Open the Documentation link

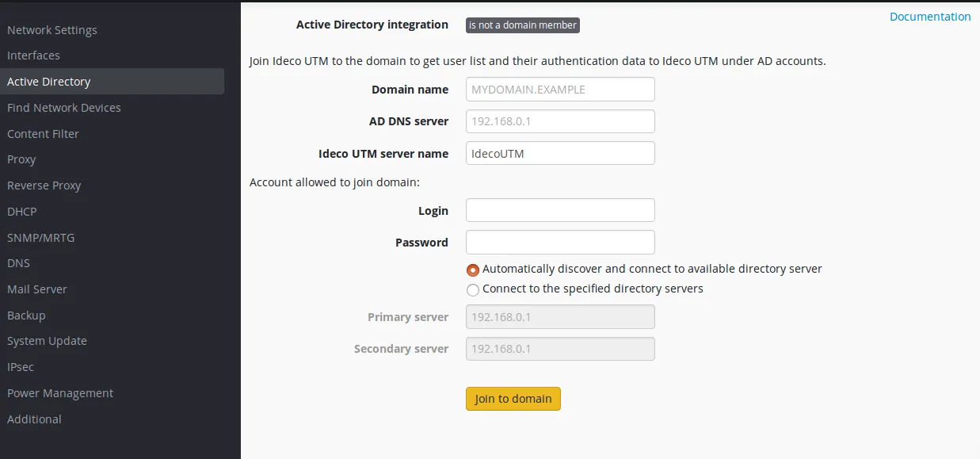(929, 16)
